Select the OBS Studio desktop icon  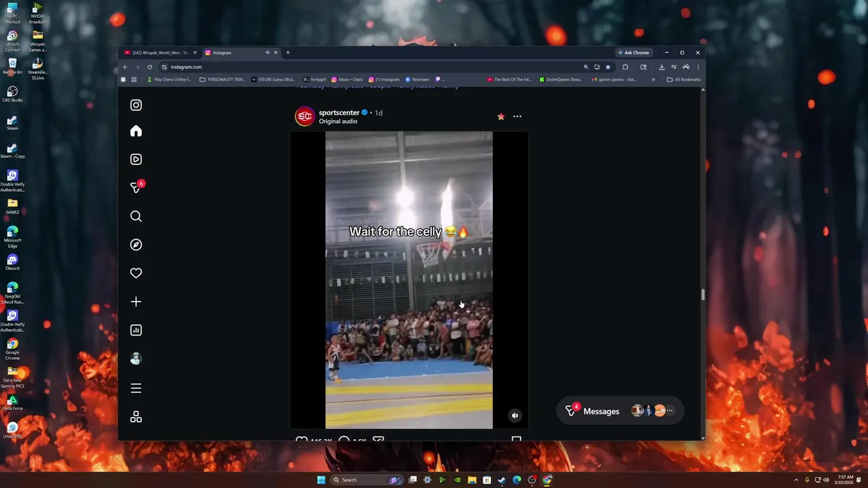(12, 94)
